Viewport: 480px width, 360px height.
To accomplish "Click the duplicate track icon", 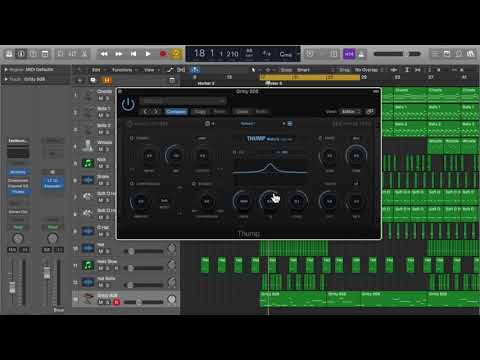I will tap(93, 80).
